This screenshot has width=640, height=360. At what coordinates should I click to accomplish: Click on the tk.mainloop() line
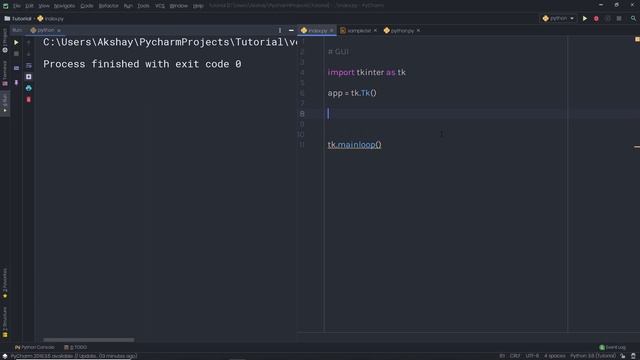354,144
